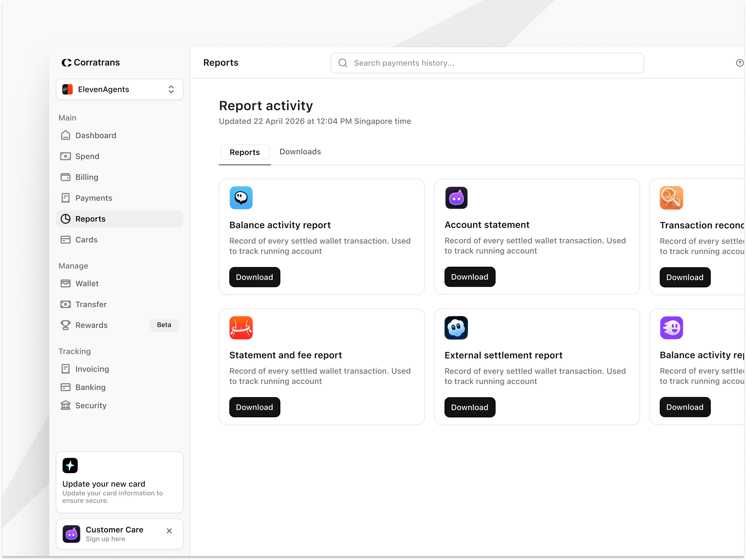746x560 pixels.
Task: Click the External settlement report title
Action: click(503, 355)
